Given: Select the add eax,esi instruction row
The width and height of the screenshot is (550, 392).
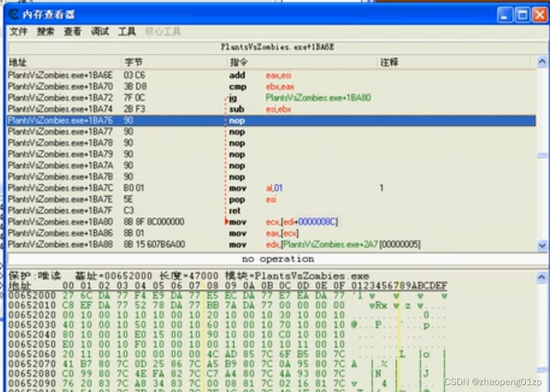Looking at the screenshot, I should (x=271, y=75).
